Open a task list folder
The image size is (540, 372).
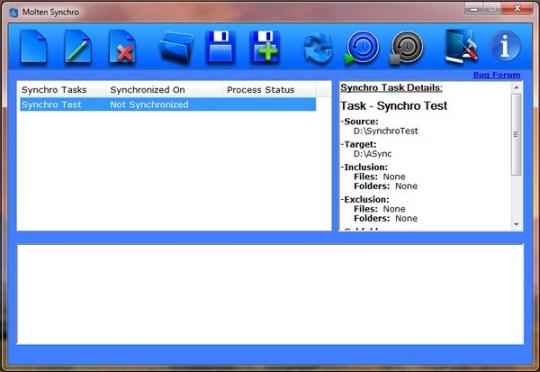point(176,47)
